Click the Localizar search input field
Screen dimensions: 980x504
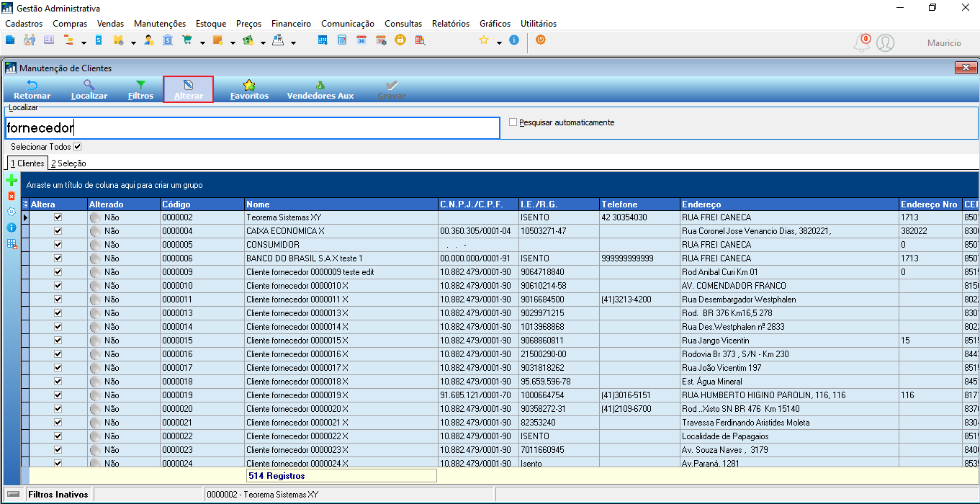click(x=252, y=128)
